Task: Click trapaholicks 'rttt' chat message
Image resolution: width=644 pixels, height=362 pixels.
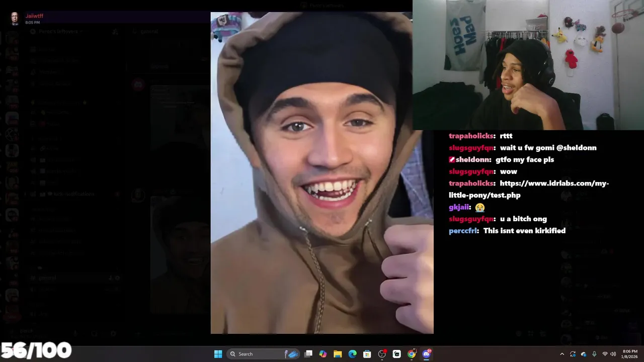Action: [506, 136]
